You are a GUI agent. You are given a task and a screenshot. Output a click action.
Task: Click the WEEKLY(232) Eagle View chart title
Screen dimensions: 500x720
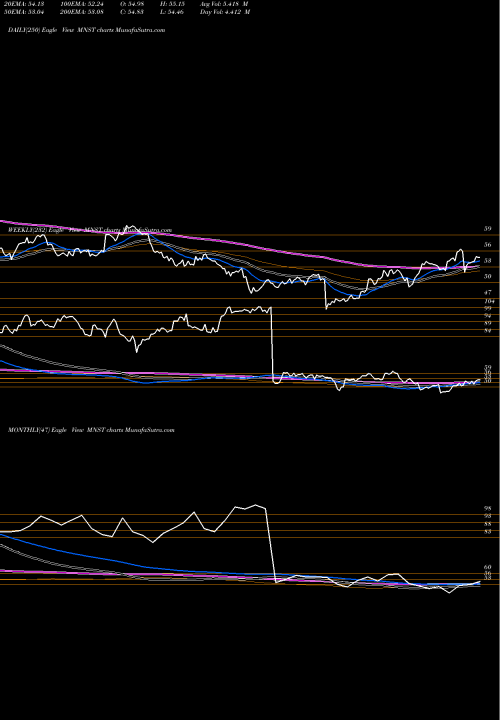tap(90, 230)
